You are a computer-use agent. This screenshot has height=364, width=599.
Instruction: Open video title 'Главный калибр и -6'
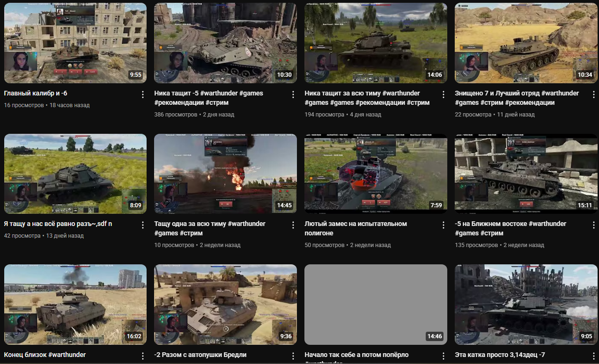[x=36, y=93]
